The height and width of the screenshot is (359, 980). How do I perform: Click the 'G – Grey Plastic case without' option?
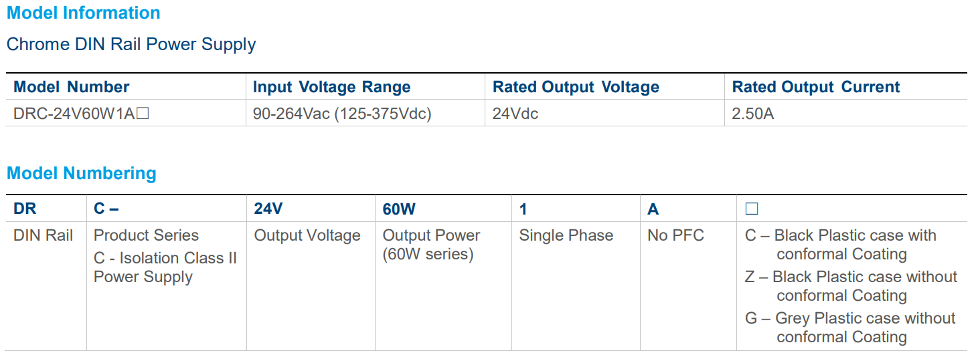tap(850, 318)
